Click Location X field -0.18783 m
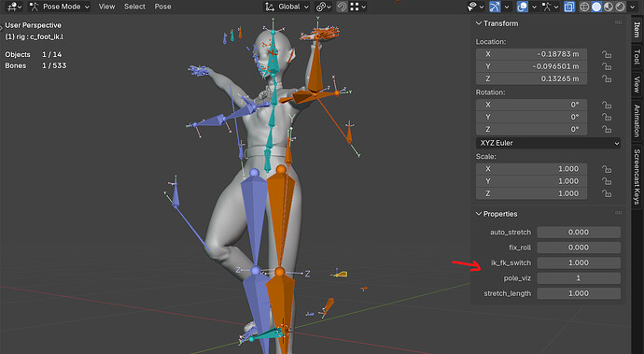Screen dimensions: 644x354 [x=531, y=54]
